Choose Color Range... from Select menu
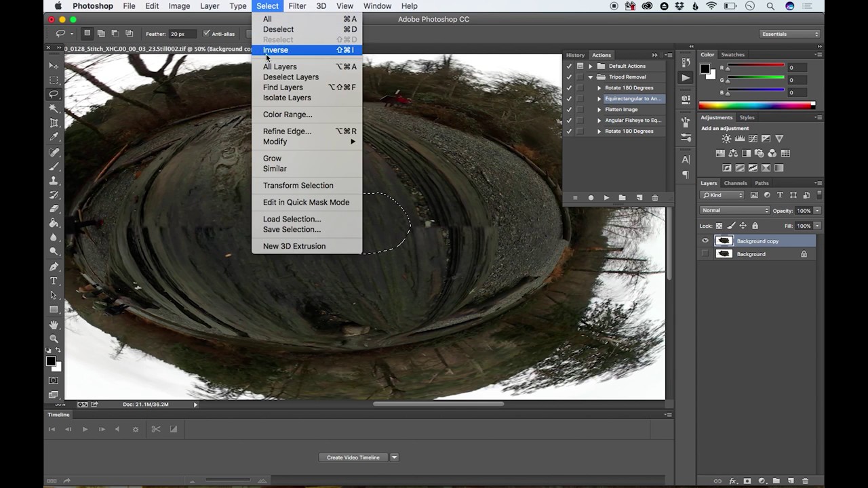The image size is (868, 488). [307, 114]
